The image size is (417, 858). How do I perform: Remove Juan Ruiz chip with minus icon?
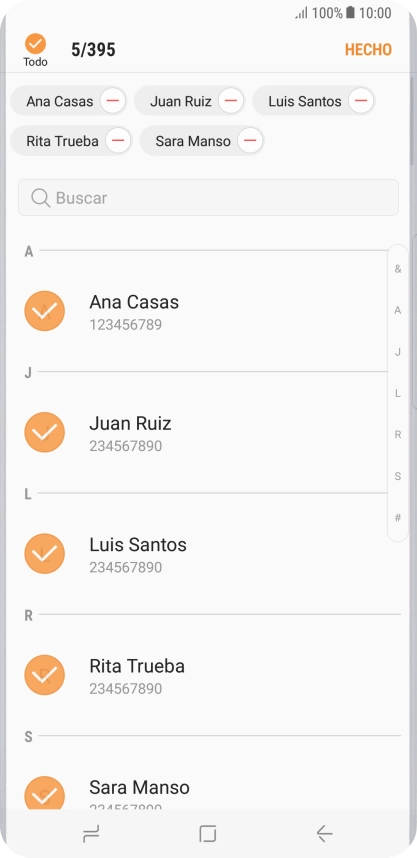point(231,101)
